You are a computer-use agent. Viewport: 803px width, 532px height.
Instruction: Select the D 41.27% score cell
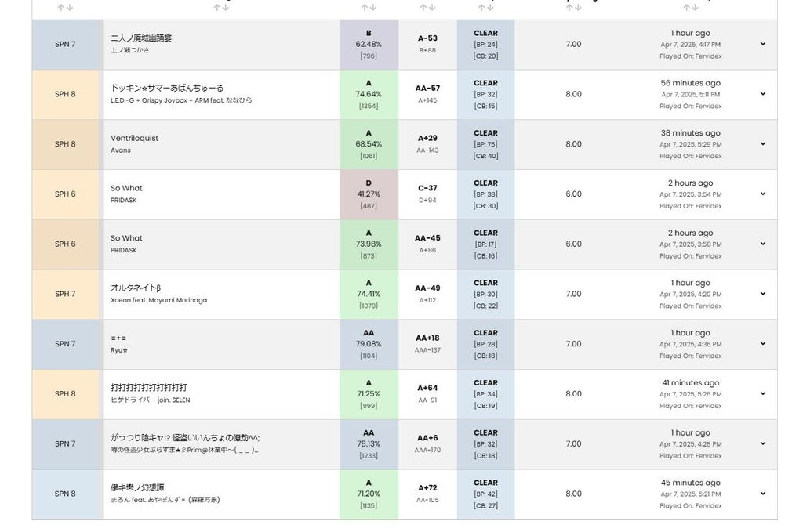pyautogui.click(x=369, y=194)
